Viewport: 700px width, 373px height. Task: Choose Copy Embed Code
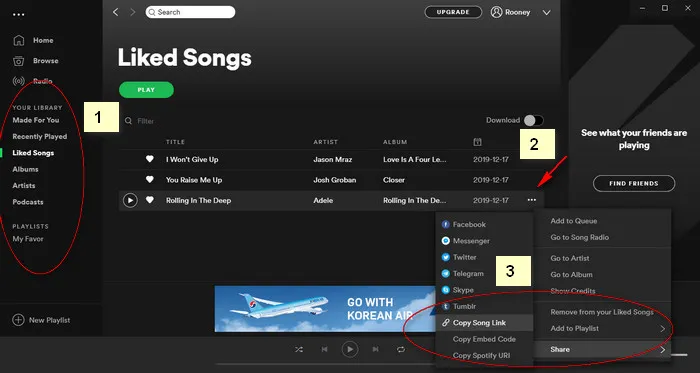click(484, 339)
